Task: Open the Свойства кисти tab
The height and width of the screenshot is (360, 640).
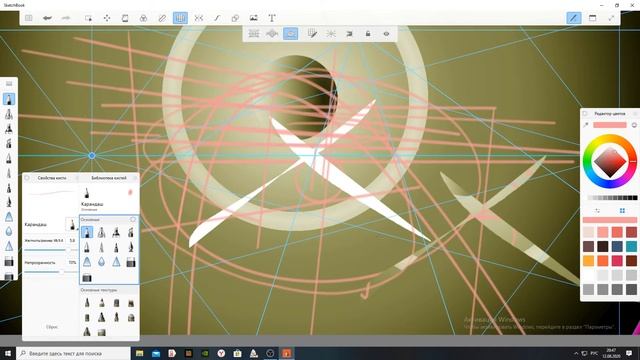Action: (52, 178)
